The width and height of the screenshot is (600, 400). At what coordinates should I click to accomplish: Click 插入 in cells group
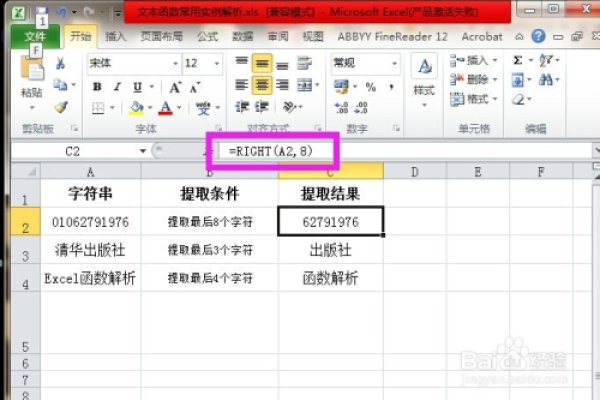pyautogui.click(x=474, y=60)
